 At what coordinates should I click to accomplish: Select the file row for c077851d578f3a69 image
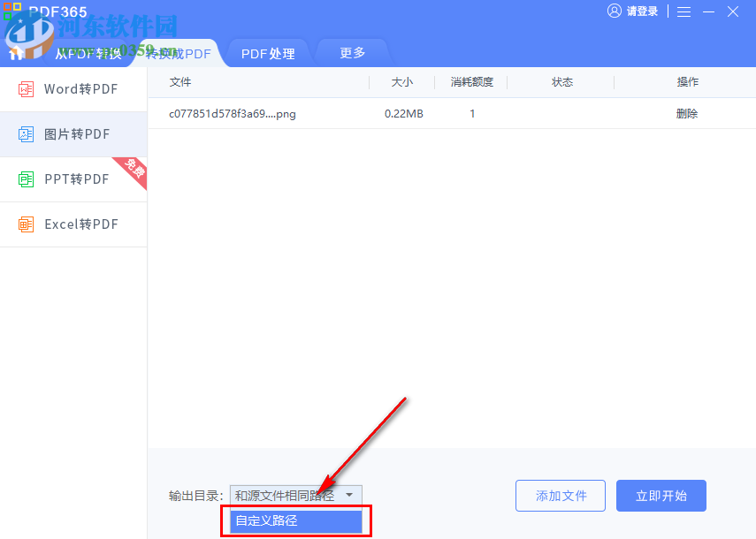[234, 113]
